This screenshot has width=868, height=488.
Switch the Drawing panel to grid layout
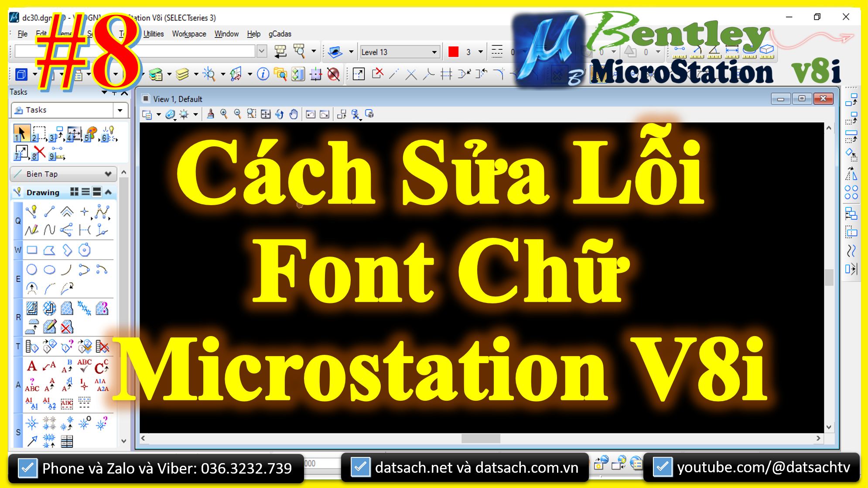[74, 192]
